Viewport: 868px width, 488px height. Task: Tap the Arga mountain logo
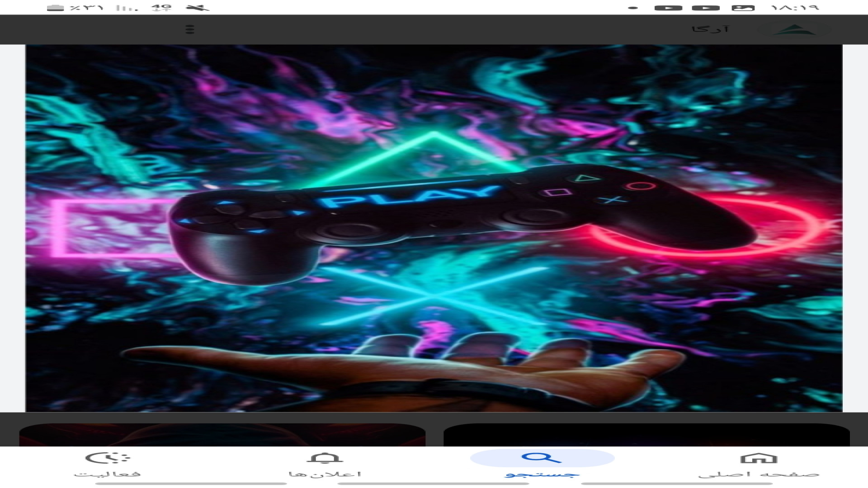[x=795, y=30]
